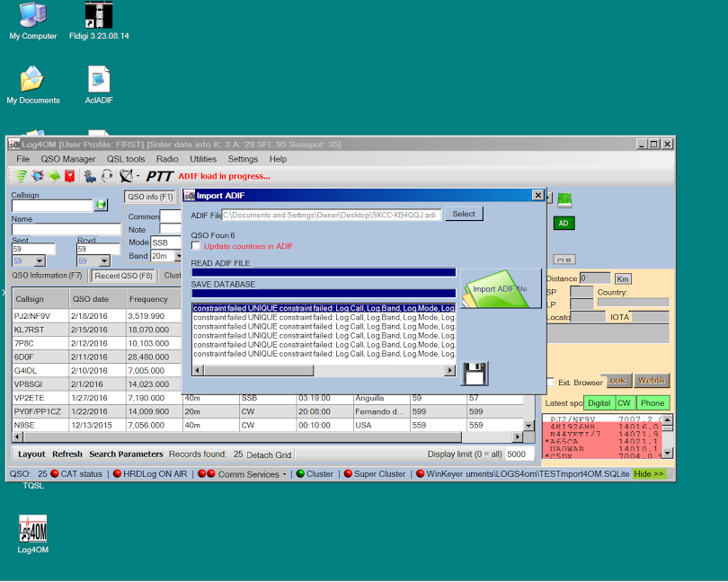The height and width of the screenshot is (582, 728).
Task: Click Refresh below the QSO grid
Action: (67, 454)
